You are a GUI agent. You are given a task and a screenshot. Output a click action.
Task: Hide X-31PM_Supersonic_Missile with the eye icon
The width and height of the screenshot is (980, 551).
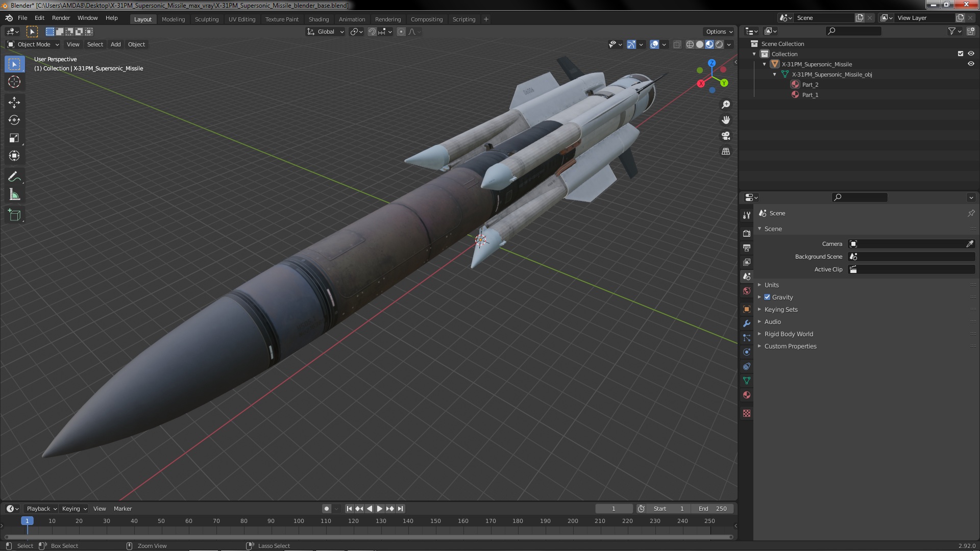click(x=971, y=64)
